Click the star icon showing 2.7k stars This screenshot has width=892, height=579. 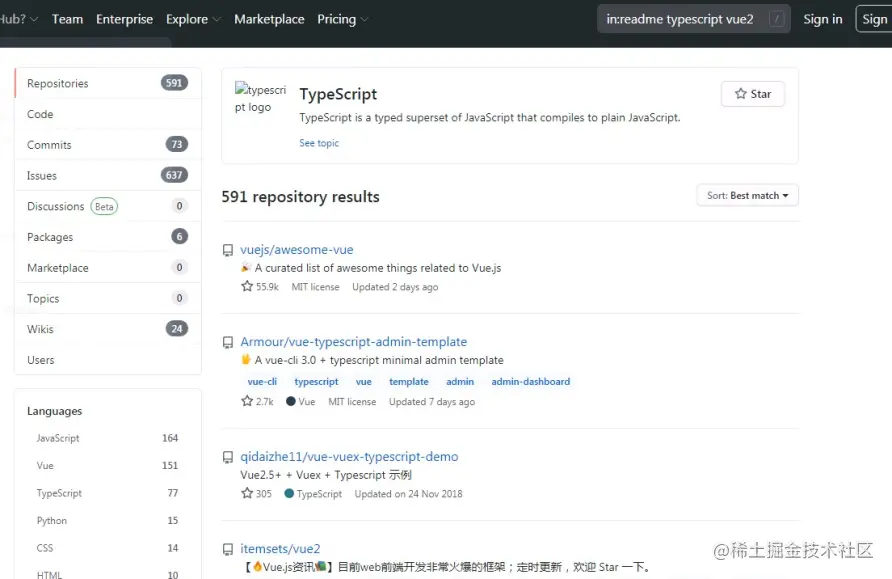tap(246, 401)
